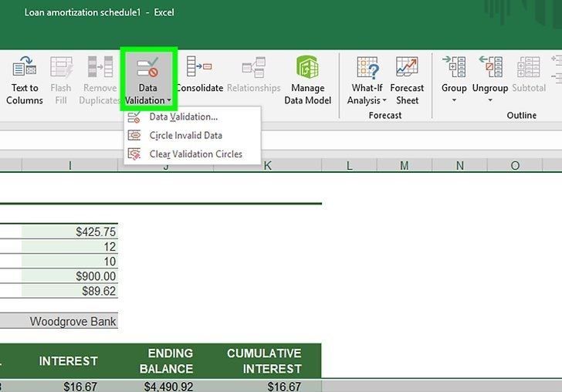562x392 pixels.
Task: Expand the Ungroup dropdown arrow
Action: pyautogui.click(x=490, y=101)
